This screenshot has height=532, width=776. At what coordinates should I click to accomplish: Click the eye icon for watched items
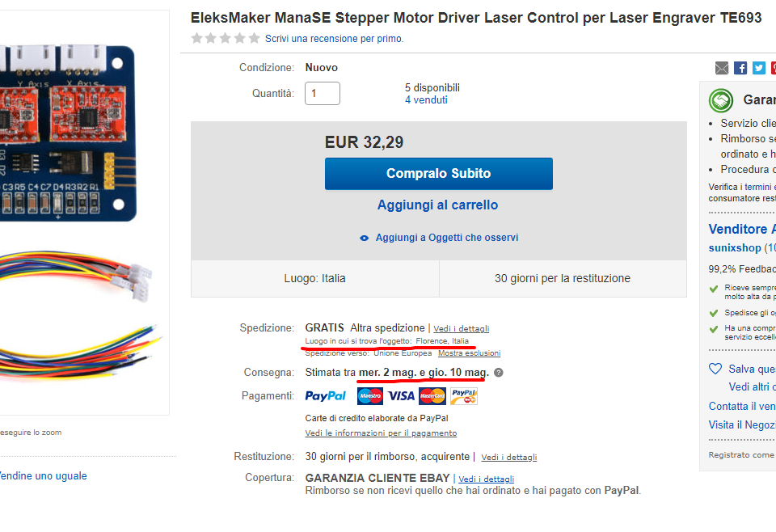(365, 238)
